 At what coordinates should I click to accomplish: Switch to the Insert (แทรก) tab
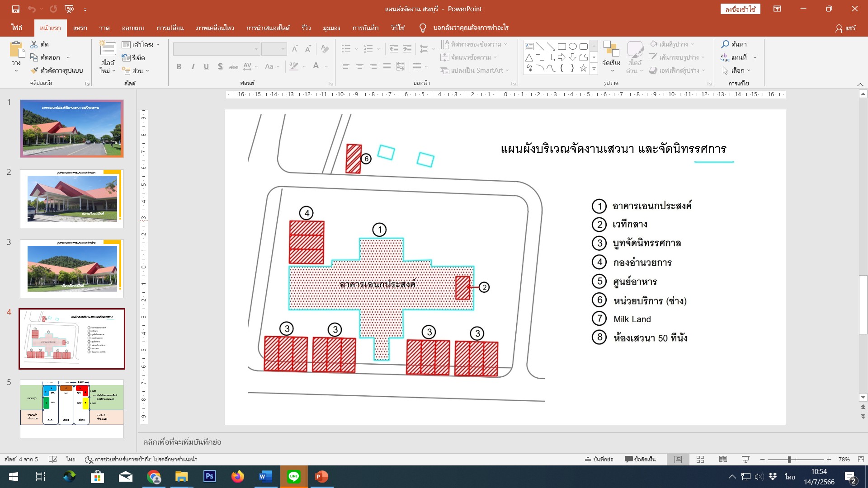pos(80,28)
